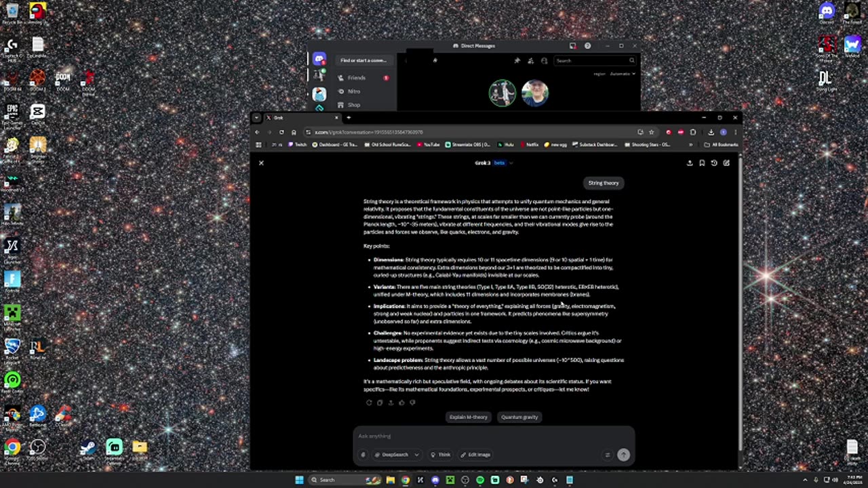This screenshot has height=488, width=868.
Task: Click the right user avatar in Discord call
Action: point(535,94)
